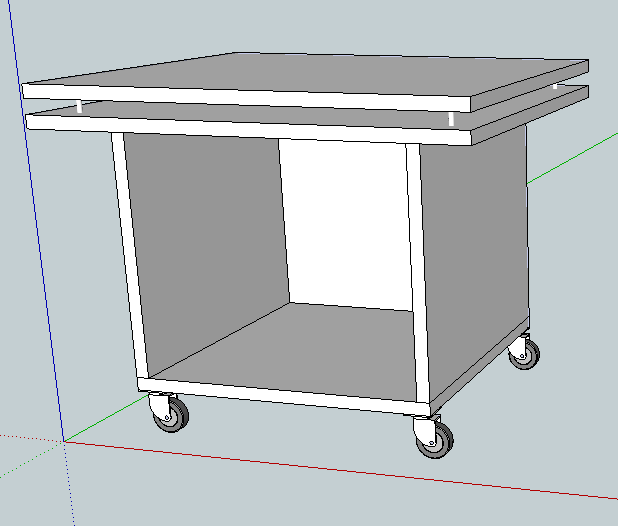Select the upper tabletop's white front edge
The height and width of the screenshot is (526, 618).
tap(246, 97)
